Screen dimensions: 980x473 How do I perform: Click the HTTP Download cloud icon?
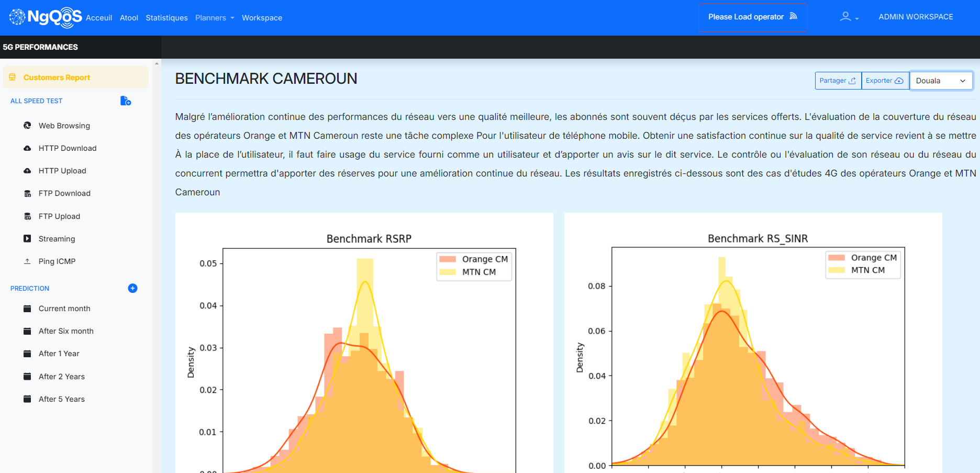pos(27,148)
